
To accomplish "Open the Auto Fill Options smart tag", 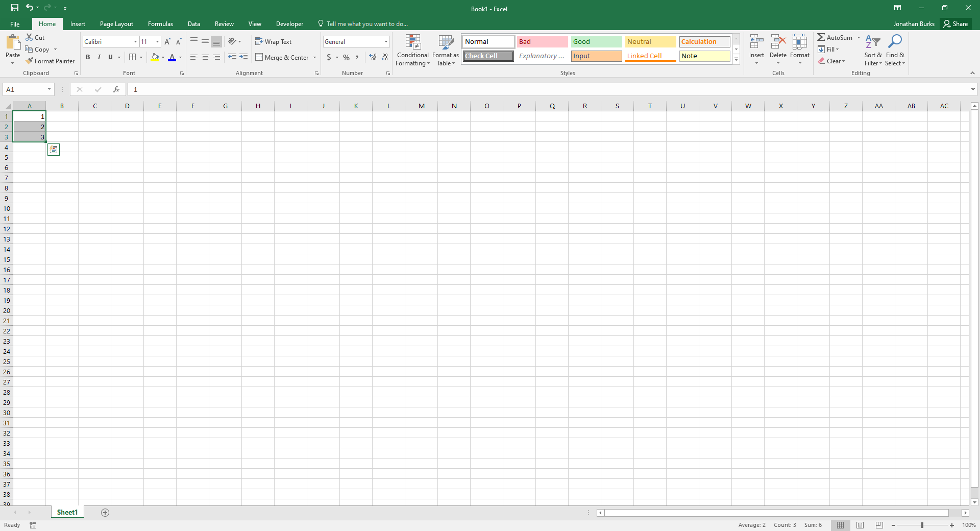I will click(x=54, y=150).
